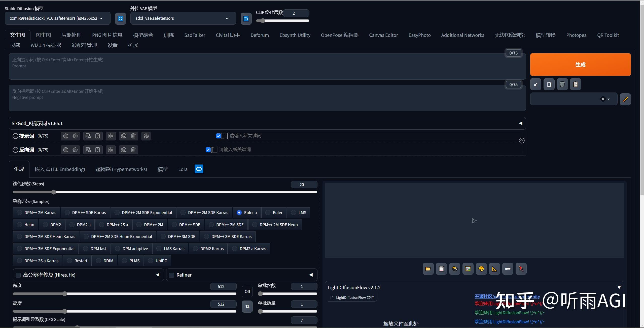Click the swap width and height button

tap(247, 306)
